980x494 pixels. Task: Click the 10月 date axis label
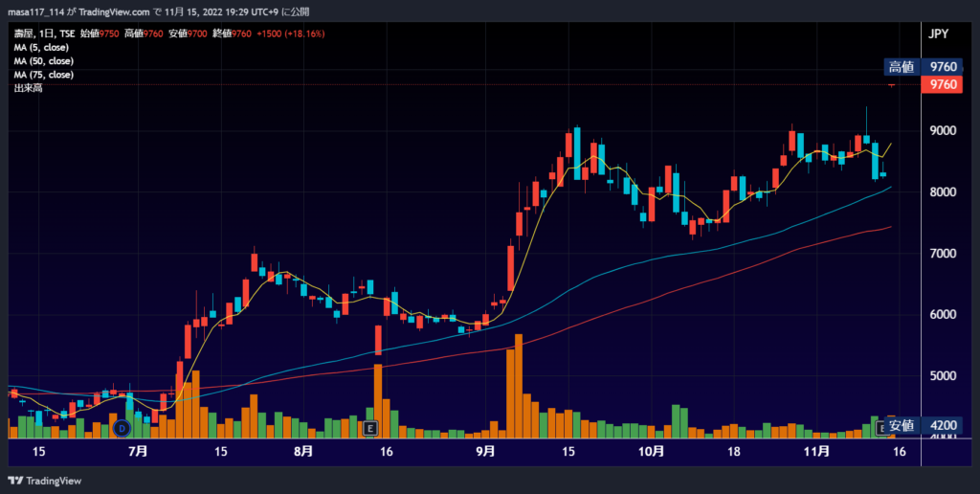(x=651, y=451)
